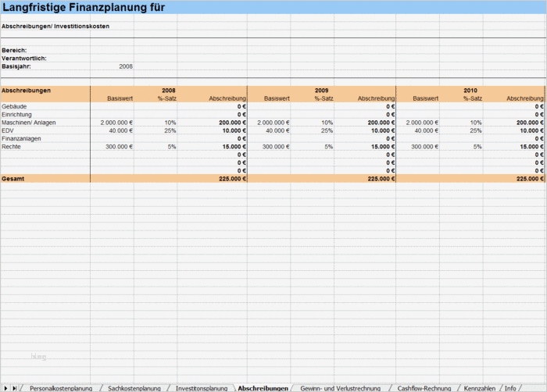Select the Basisjahr value 2008 cell
547x392 pixels.
(112, 66)
